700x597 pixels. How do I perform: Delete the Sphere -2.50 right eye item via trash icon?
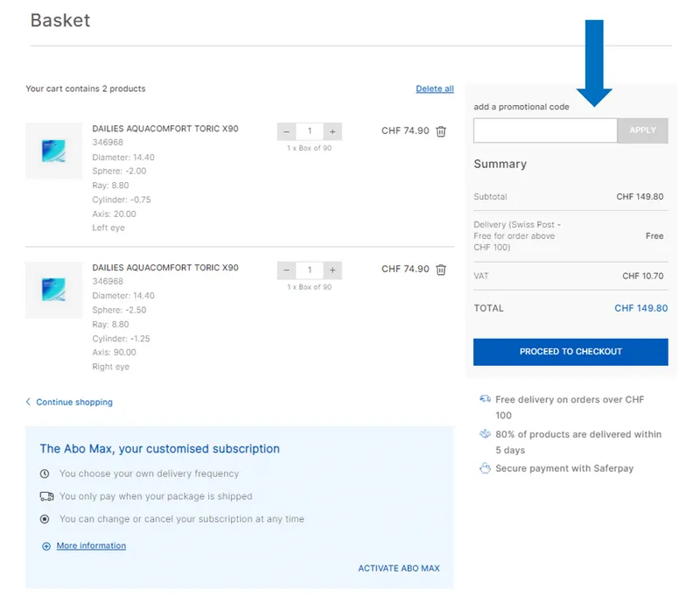(441, 270)
